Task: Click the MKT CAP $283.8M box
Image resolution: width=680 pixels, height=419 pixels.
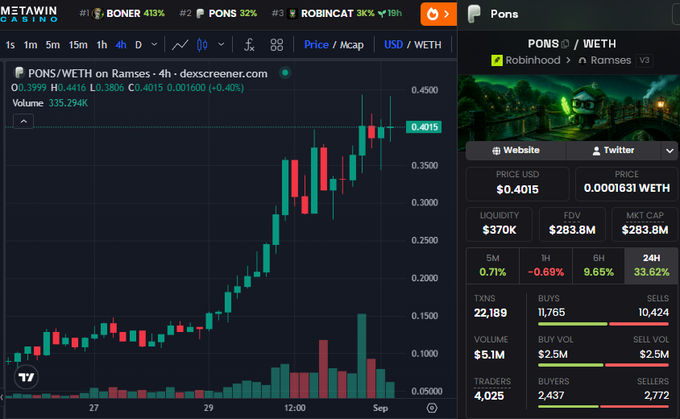Action: [645, 224]
